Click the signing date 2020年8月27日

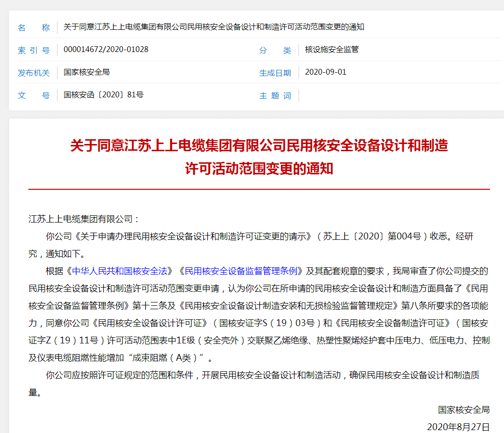pos(458,427)
